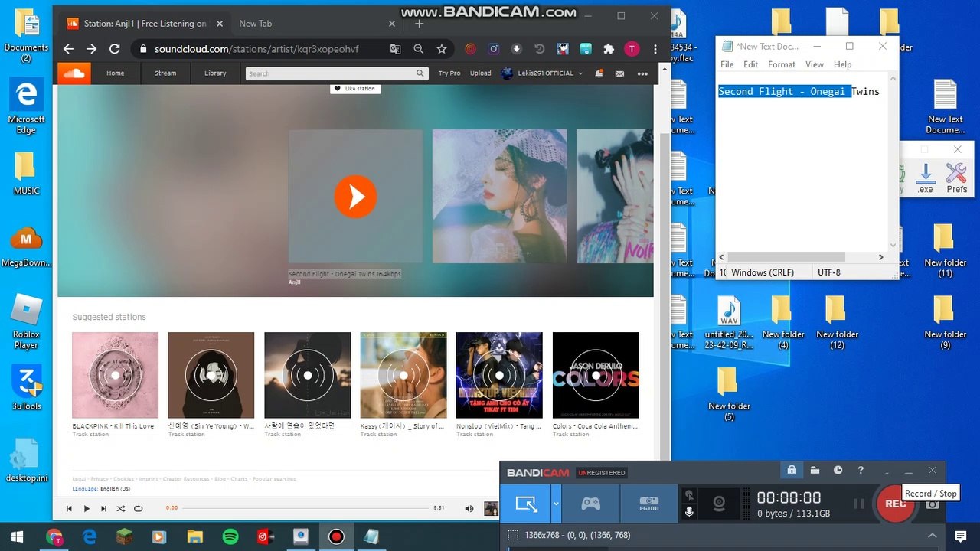The image size is (980, 551).
Task: Open BLACKPINK Kill This Love station
Action: click(115, 375)
